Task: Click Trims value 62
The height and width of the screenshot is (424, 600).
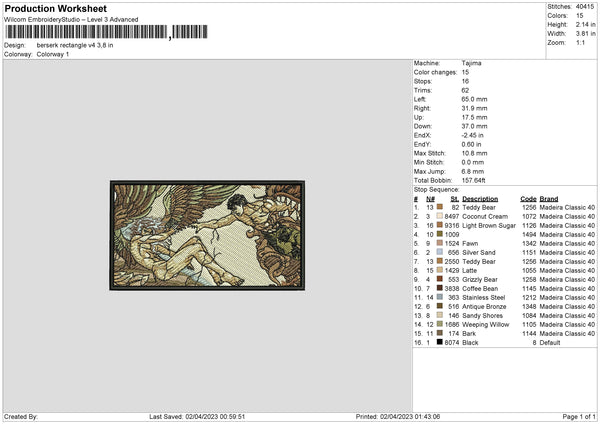Action: tap(465, 90)
